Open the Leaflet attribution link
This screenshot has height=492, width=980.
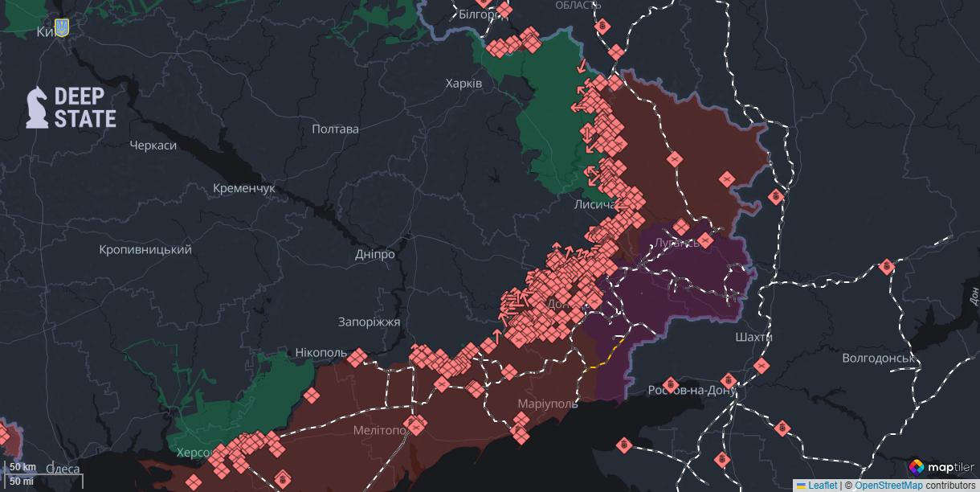tap(822, 486)
